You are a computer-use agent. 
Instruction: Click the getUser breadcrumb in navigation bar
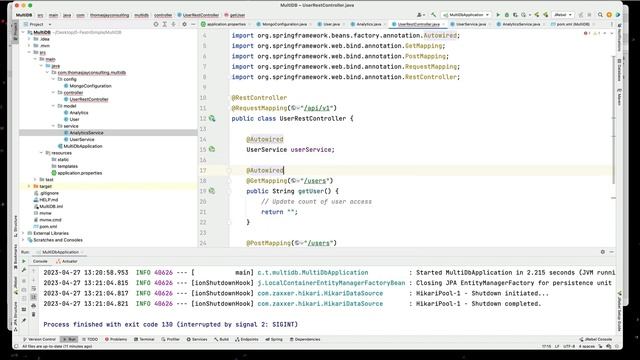[235, 15]
